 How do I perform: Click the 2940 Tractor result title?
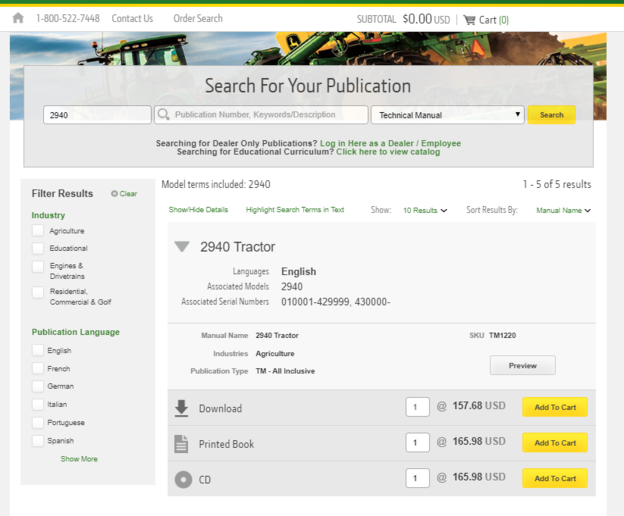[x=238, y=247]
